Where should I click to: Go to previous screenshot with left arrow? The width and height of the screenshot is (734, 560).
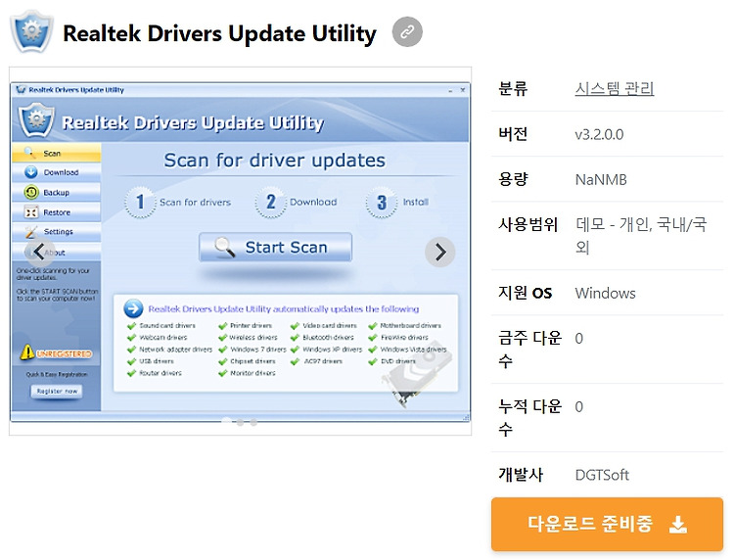point(39,252)
